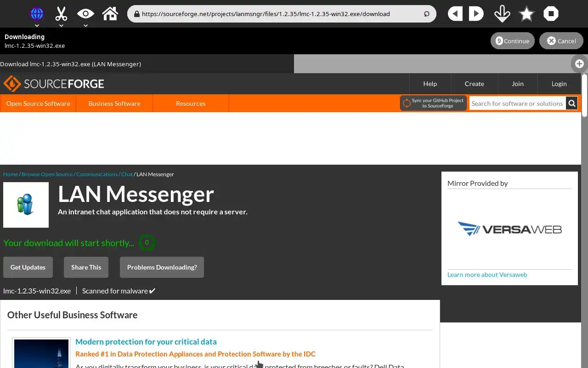588x368 pixels.
Task: Click the Problems Downloading? button
Action: point(162,267)
